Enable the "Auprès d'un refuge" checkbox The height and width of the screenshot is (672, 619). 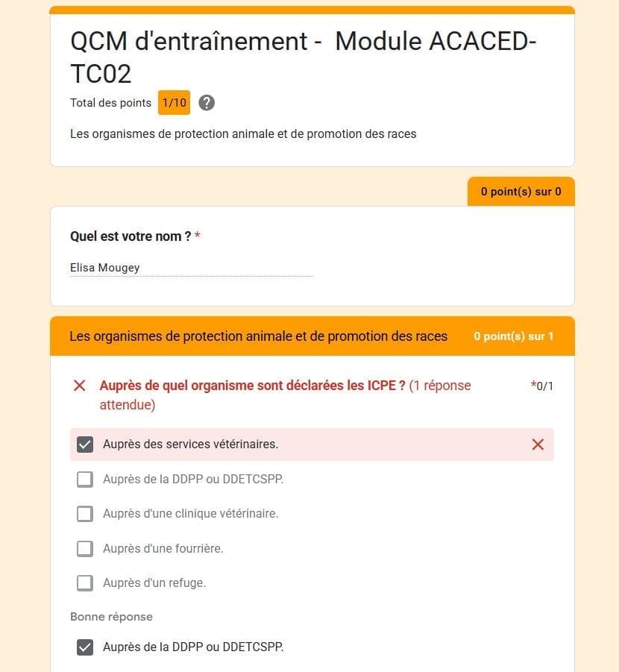pyautogui.click(x=85, y=583)
